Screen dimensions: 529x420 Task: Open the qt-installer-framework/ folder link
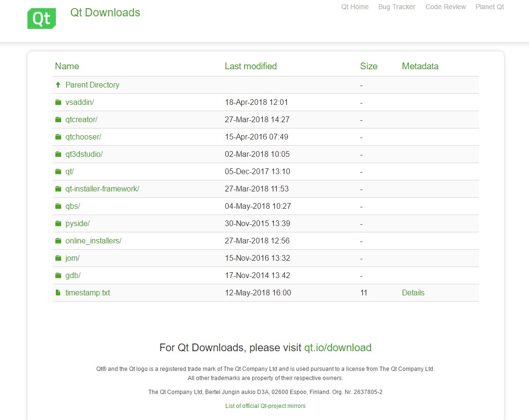pos(102,189)
